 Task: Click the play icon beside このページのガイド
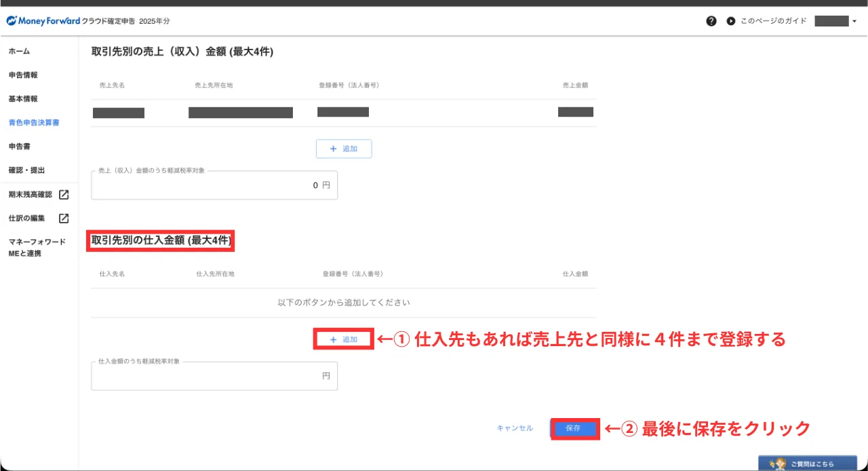pos(730,21)
